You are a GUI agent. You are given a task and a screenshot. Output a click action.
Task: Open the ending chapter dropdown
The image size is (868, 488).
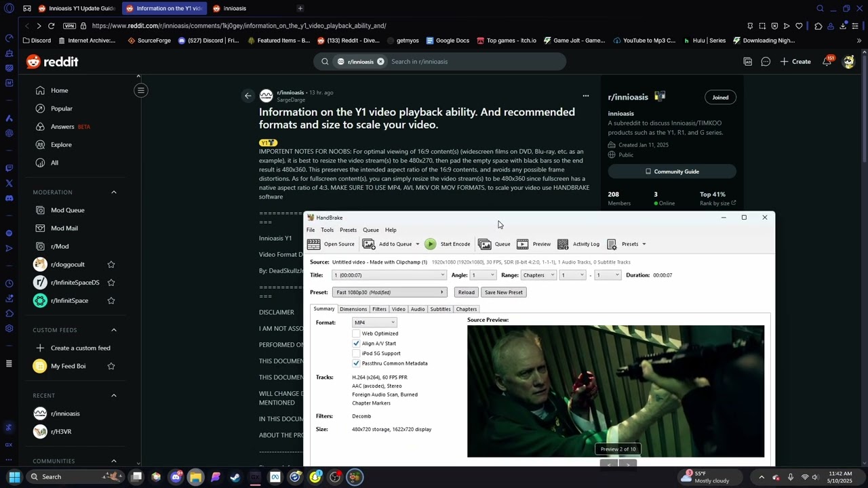[x=608, y=275]
